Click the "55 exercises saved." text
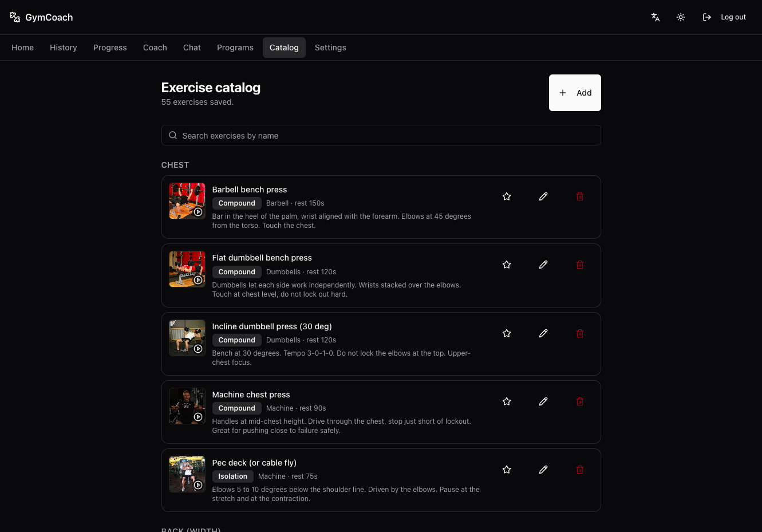This screenshot has width=762, height=532. tap(198, 102)
